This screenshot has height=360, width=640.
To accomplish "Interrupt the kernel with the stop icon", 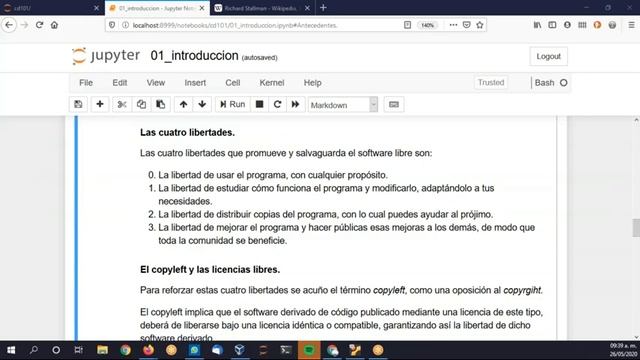I will [259, 104].
